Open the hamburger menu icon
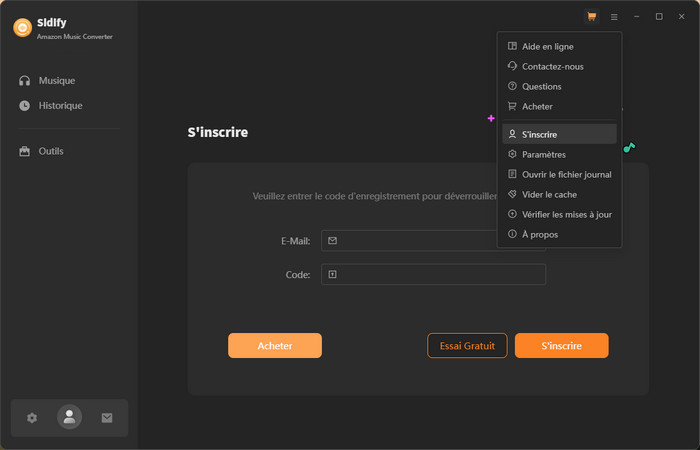Image resolution: width=700 pixels, height=450 pixels. pyautogui.click(x=614, y=17)
